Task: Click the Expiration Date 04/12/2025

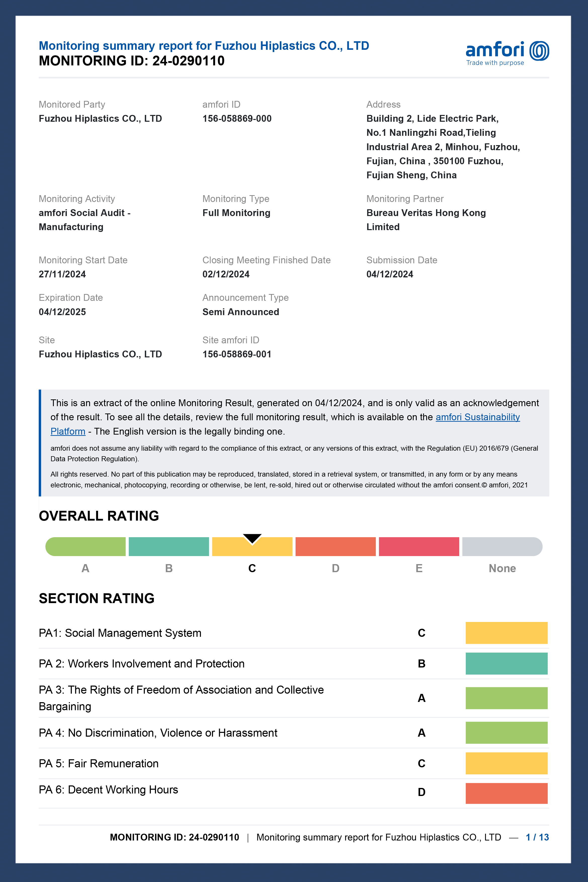Action: coord(62,312)
